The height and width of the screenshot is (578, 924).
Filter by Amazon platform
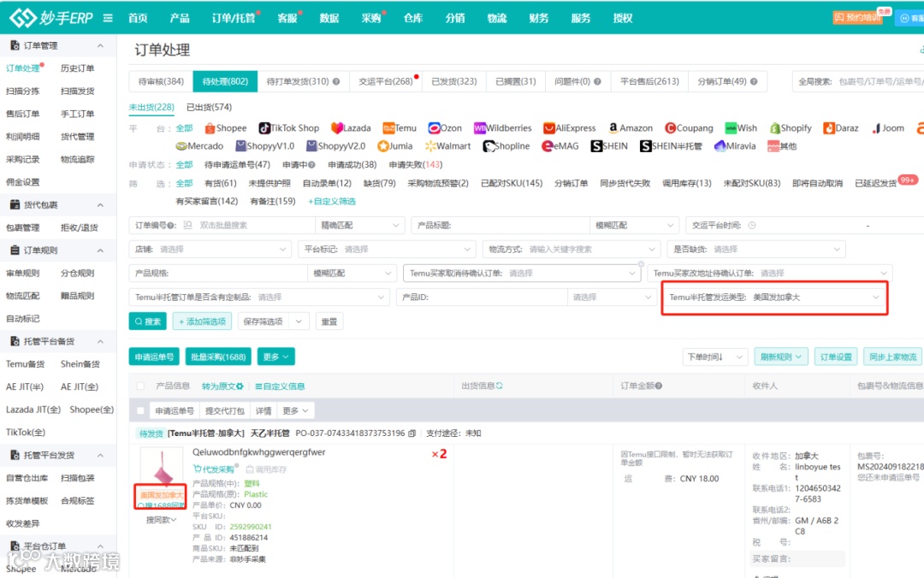coord(630,128)
